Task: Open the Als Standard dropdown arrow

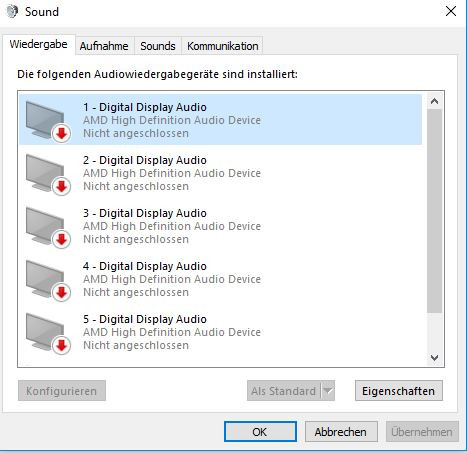Action: pos(328,391)
